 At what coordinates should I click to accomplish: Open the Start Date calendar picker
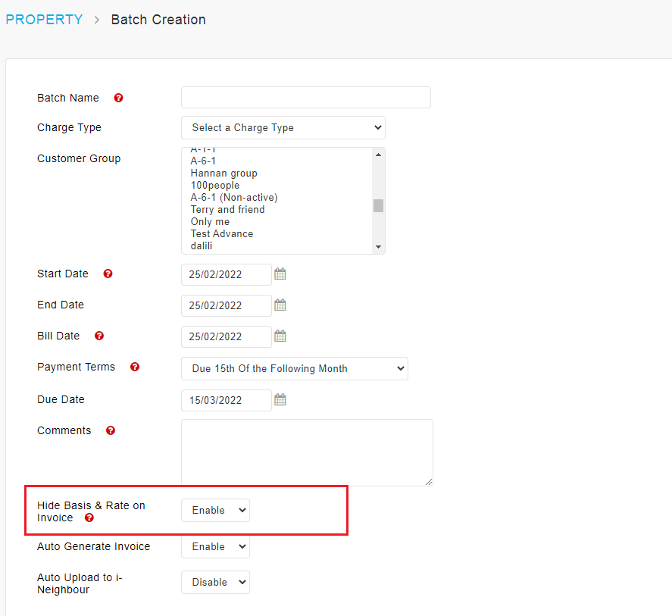click(x=280, y=274)
